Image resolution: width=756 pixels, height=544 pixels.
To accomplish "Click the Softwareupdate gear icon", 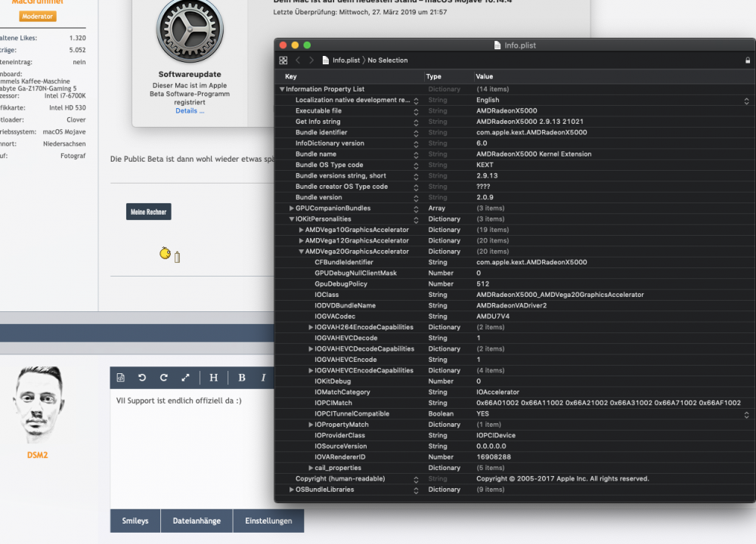I will tap(190, 31).
